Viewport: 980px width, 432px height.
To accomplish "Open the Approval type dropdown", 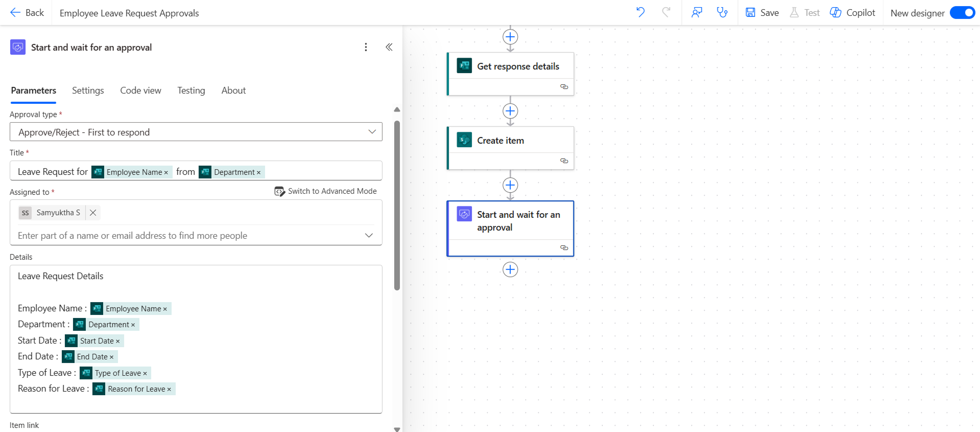I will tap(196, 132).
